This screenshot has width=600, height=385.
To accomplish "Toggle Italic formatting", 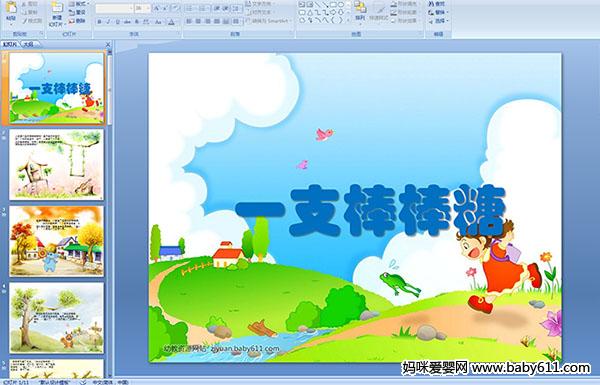I will [x=108, y=22].
